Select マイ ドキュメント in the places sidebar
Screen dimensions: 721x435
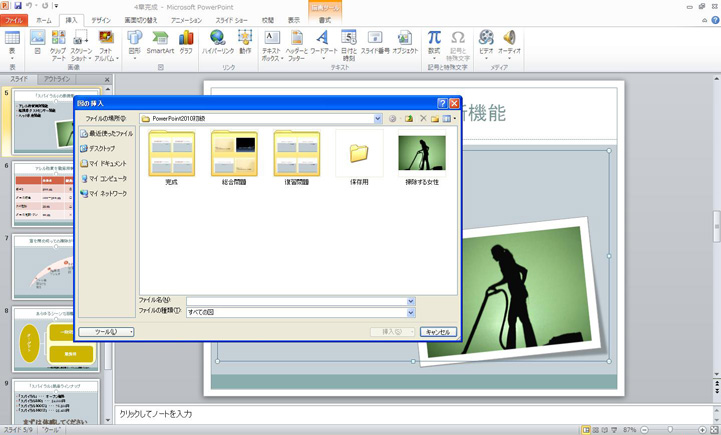coord(107,163)
